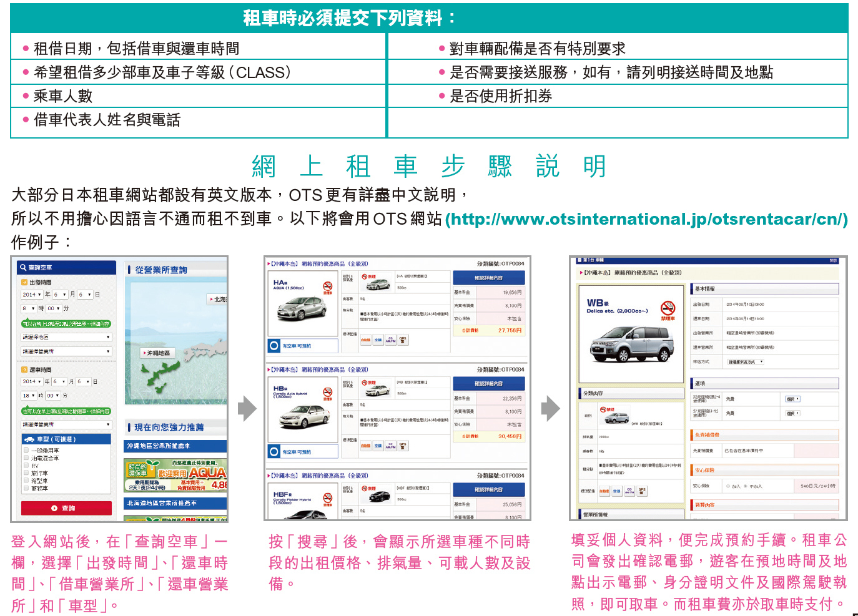Click the car icon in the 車型 header
The width and height of the screenshot is (858, 616).
(29, 439)
